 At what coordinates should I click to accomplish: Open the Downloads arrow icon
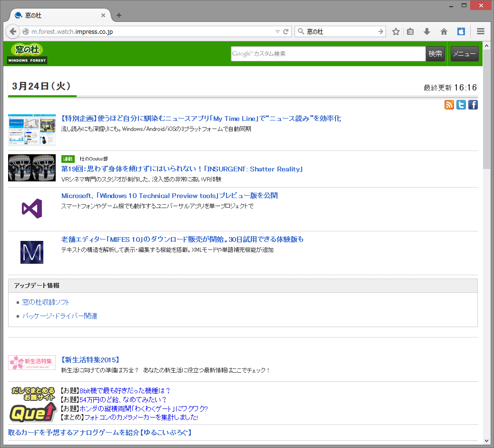[427, 31]
